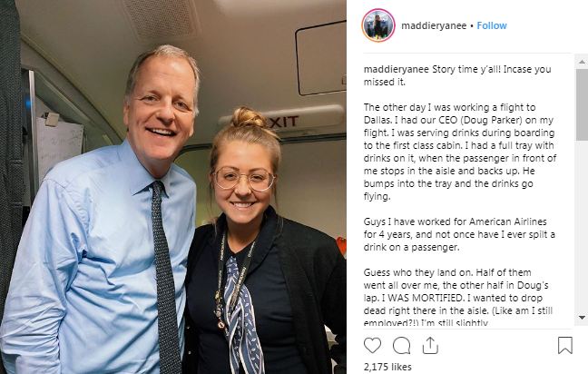Click the scrollbar track below the thumb
The height and width of the screenshot is (374, 588).
tap(582, 225)
